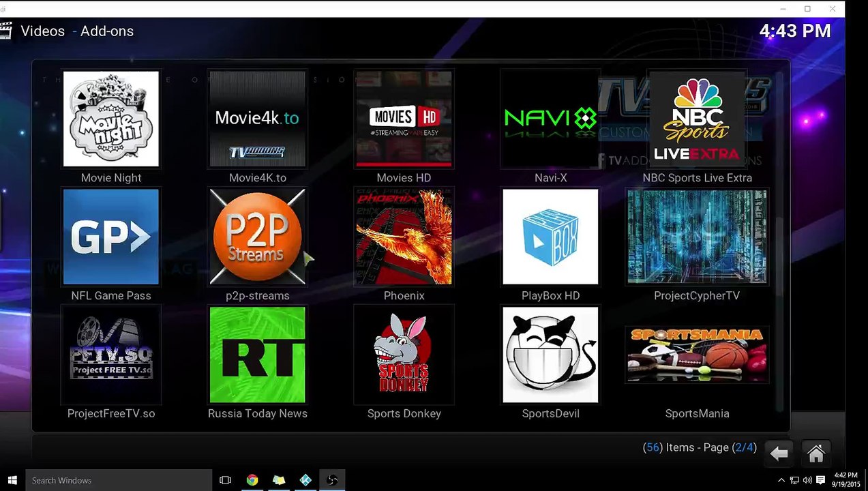Show hidden tray icons
This screenshot has width=868, height=491.
(x=781, y=480)
